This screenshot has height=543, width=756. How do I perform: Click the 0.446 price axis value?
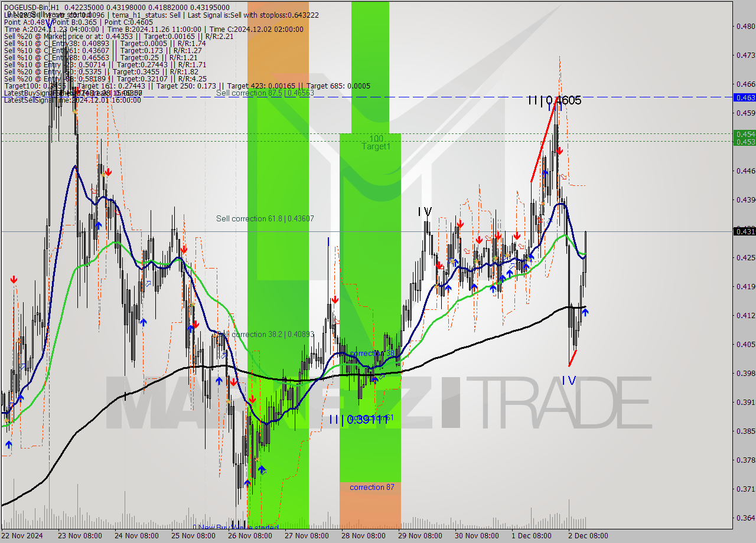[746, 171]
